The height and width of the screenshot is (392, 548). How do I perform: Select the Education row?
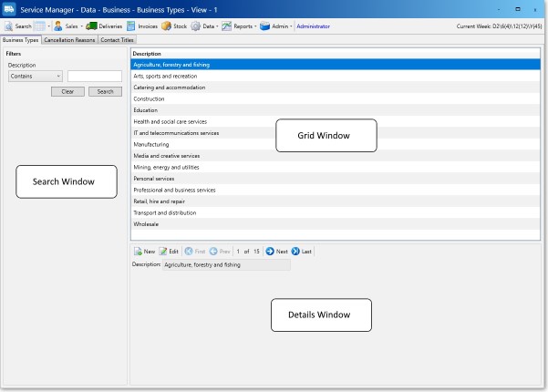[x=336, y=110]
